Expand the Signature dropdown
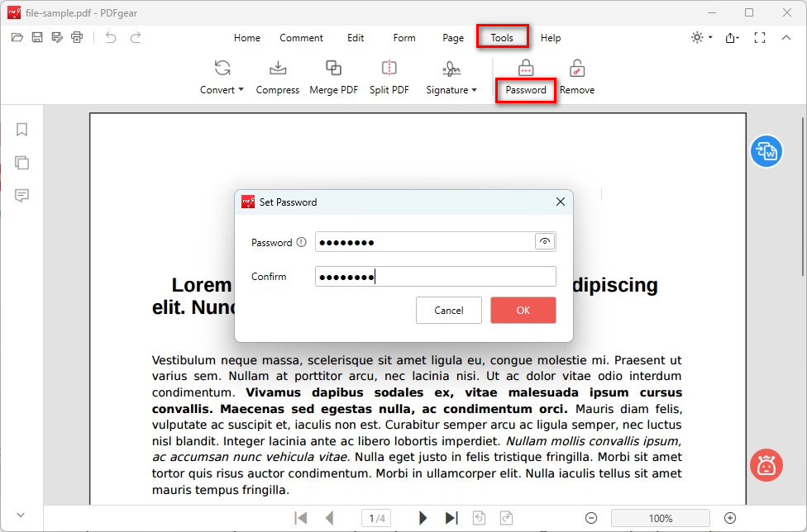Image resolution: width=807 pixels, height=532 pixels. pos(451,91)
